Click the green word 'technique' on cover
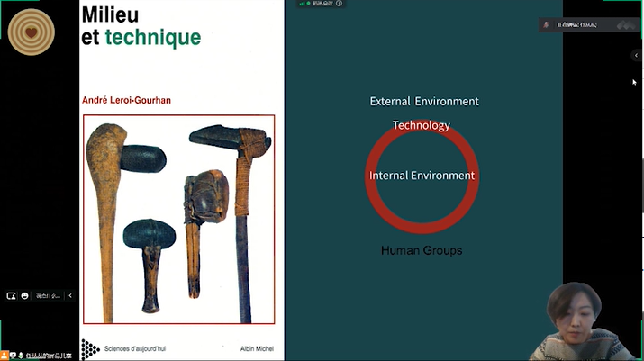Screen dimensions: 644x361 click(x=153, y=38)
